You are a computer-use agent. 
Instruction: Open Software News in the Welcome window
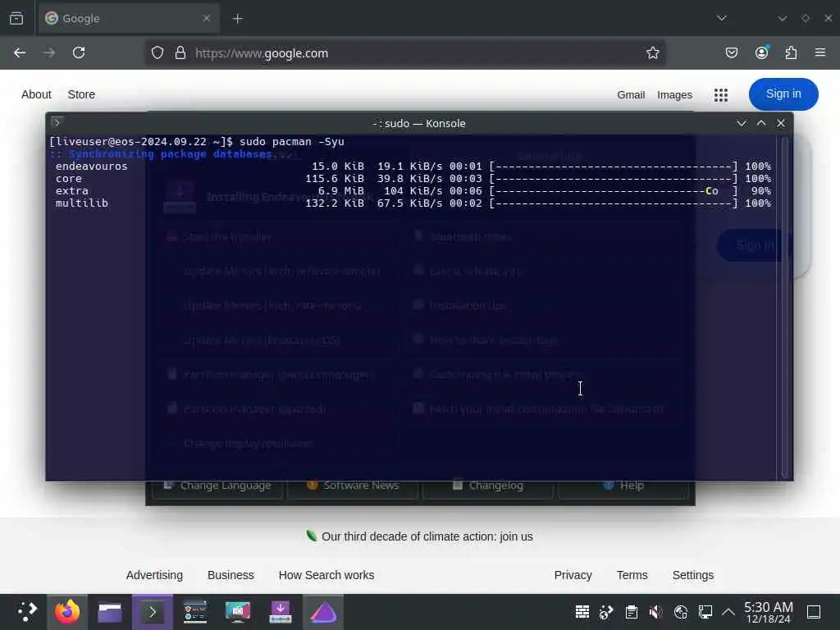[353, 487]
